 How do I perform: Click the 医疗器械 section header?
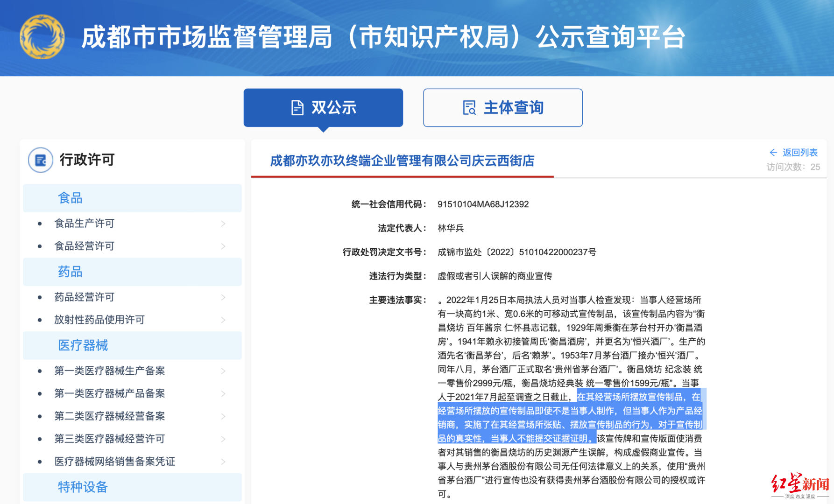(82, 345)
